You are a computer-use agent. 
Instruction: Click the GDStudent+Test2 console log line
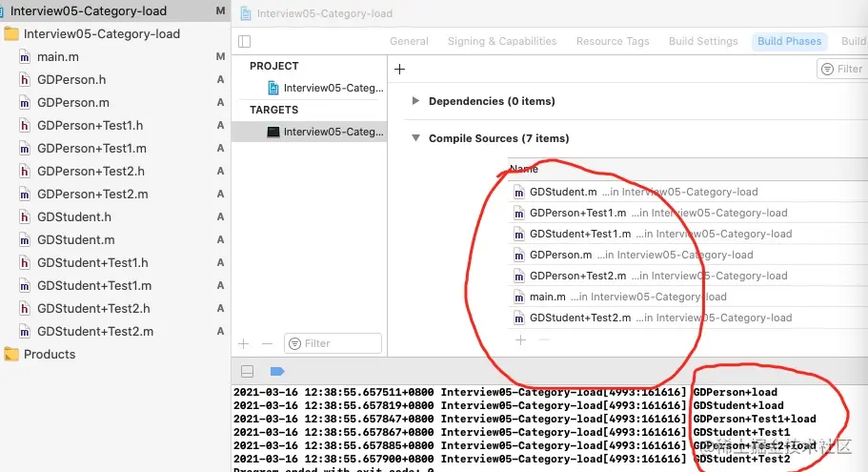[512, 459]
